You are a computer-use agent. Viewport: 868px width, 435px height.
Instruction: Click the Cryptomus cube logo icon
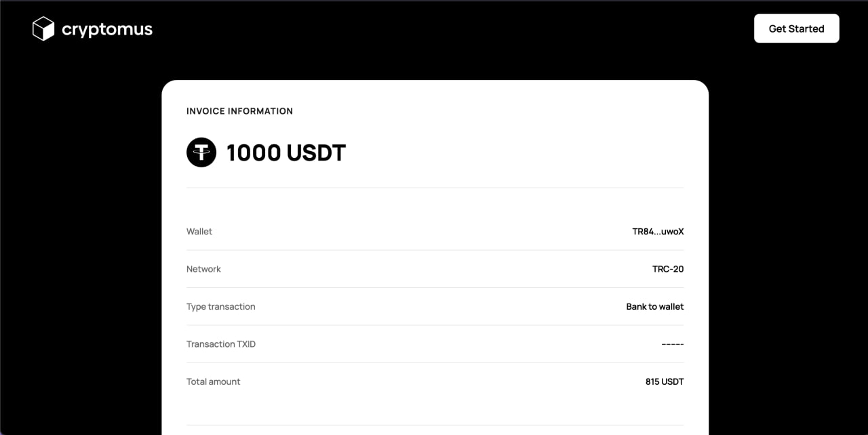pos(43,28)
